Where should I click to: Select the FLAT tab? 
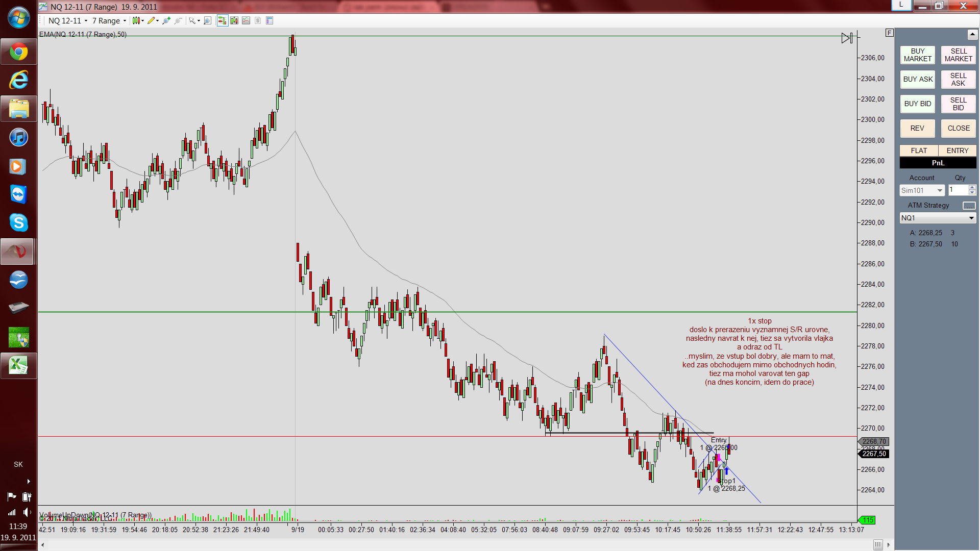click(x=918, y=151)
